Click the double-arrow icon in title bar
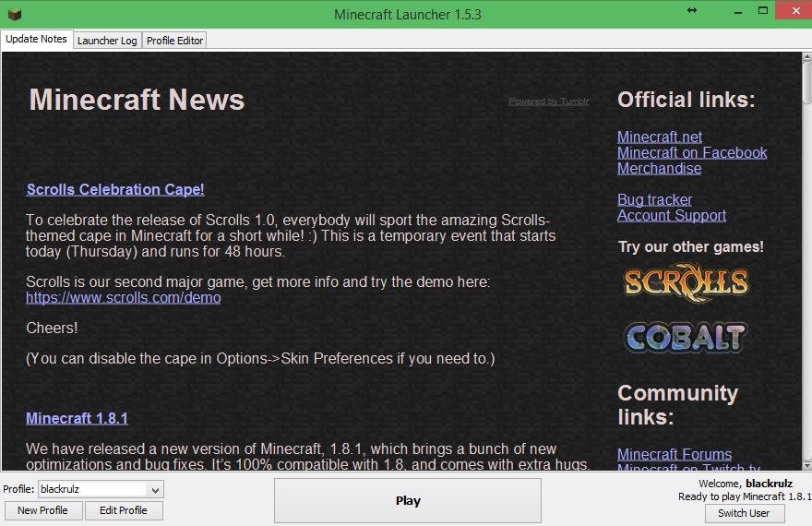The height and width of the screenshot is (526, 812). [692, 10]
